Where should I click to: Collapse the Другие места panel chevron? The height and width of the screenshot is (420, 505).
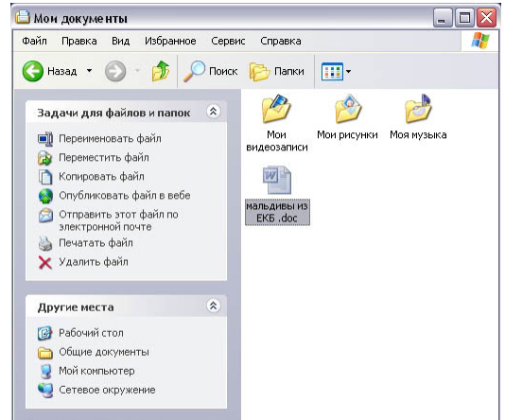point(213,306)
